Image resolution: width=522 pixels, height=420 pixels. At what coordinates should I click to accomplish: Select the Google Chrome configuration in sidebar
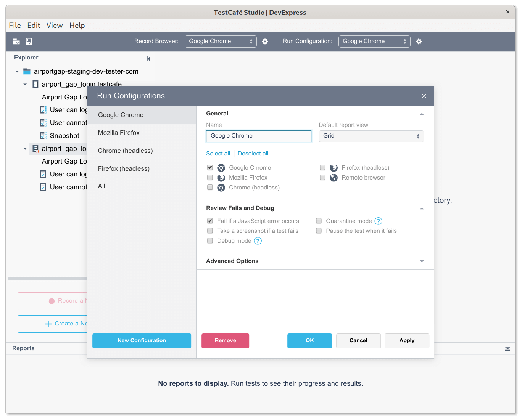click(142, 115)
